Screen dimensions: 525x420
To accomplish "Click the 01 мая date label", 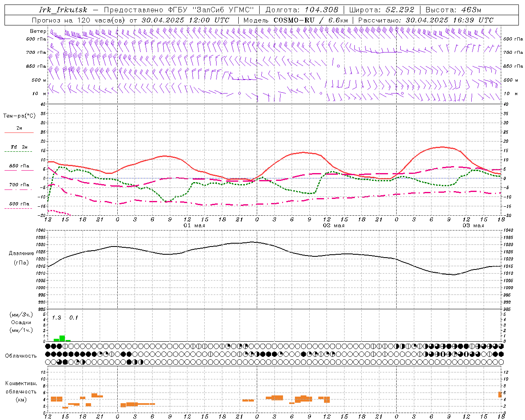I will (194, 226).
